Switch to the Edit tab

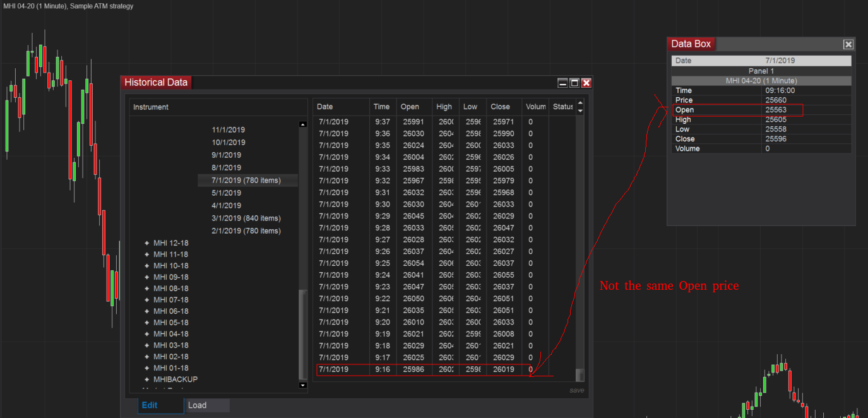[160, 405]
